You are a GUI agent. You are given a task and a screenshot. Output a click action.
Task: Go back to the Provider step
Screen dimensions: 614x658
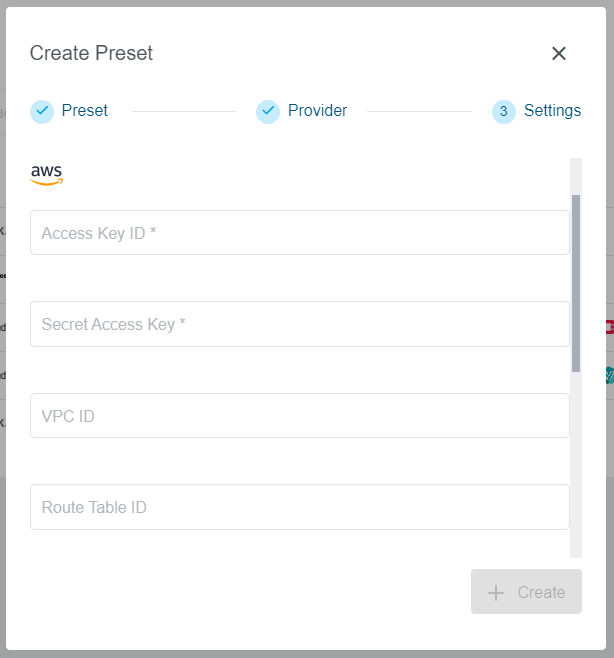point(317,111)
